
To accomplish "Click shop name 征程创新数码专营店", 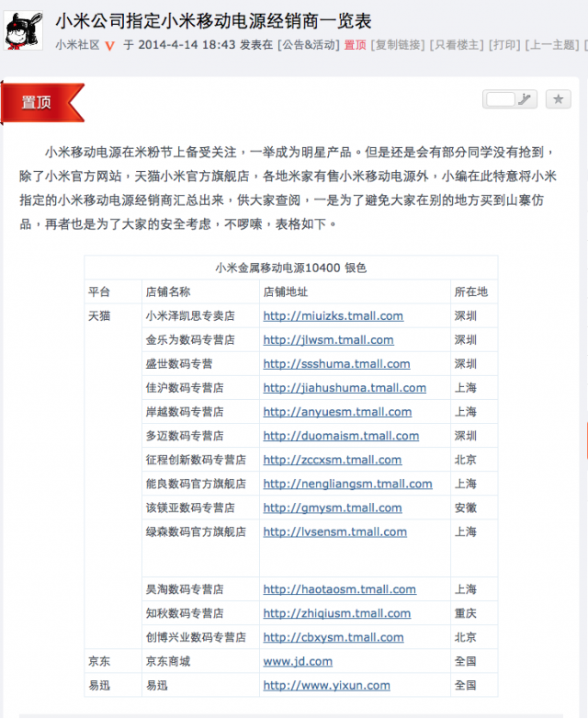I will coord(196,460).
